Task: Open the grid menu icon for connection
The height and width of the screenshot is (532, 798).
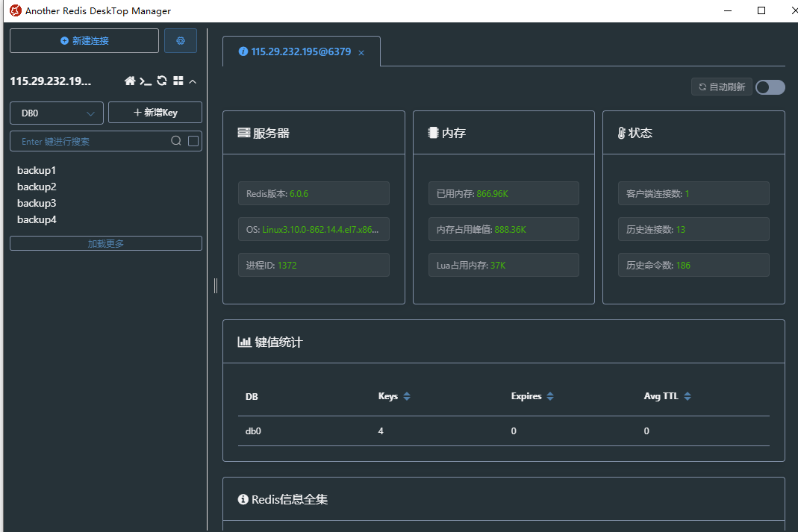Action: (x=178, y=81)
